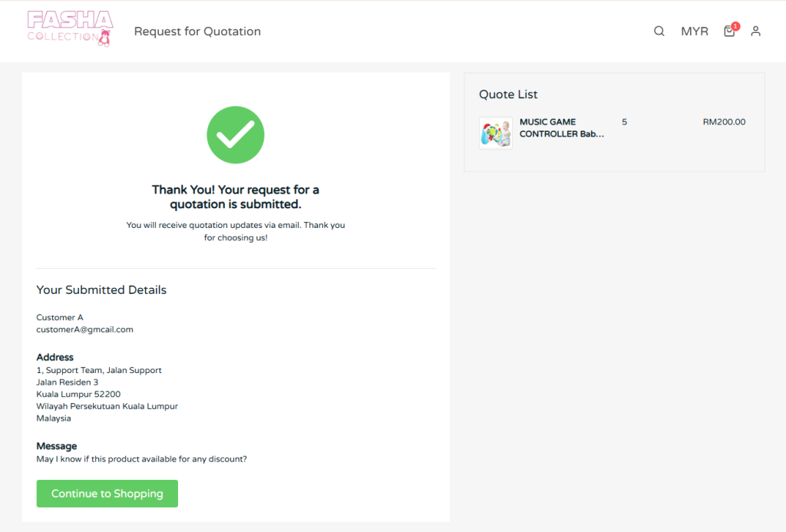Open the MUSIC GAME CONTROLLER product name link

click(561, 128)
